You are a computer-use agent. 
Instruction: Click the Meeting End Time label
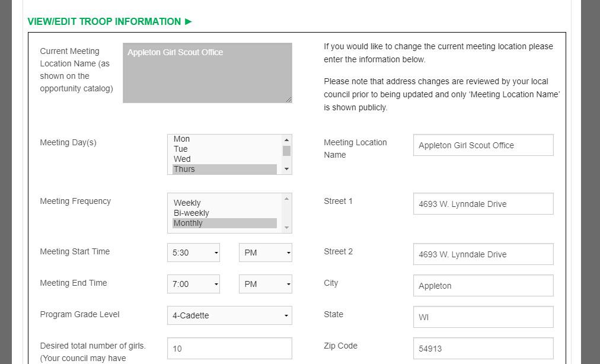point(74,283)
